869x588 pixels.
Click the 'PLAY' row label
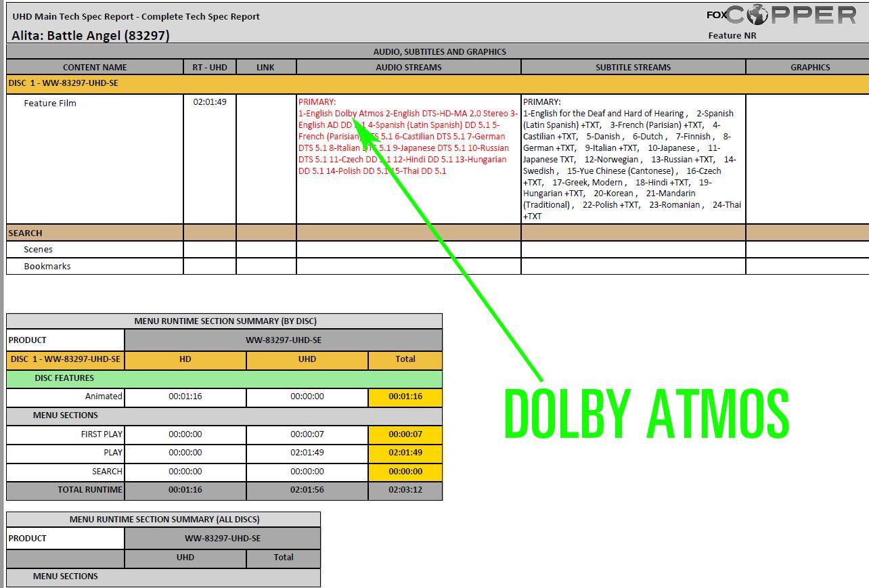(113, 453)
